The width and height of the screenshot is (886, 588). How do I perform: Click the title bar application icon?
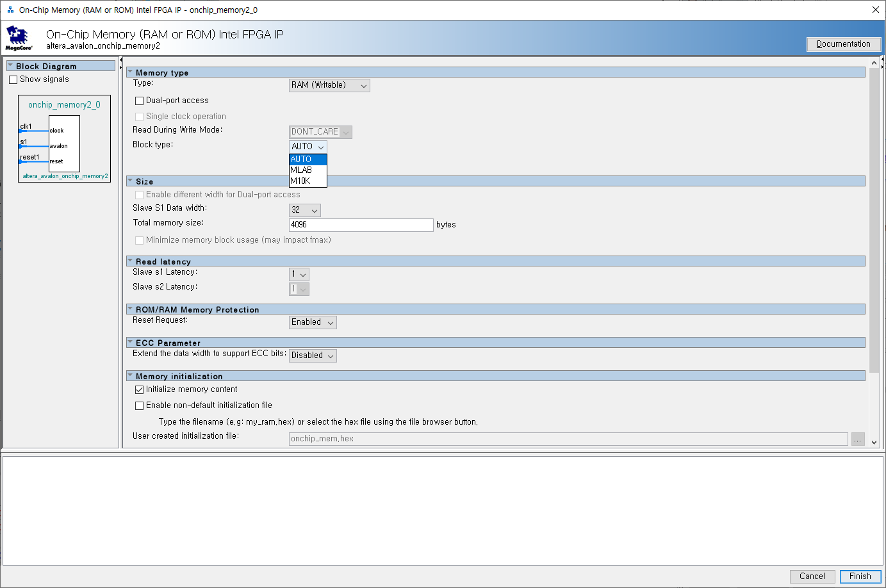coord(10,10)
